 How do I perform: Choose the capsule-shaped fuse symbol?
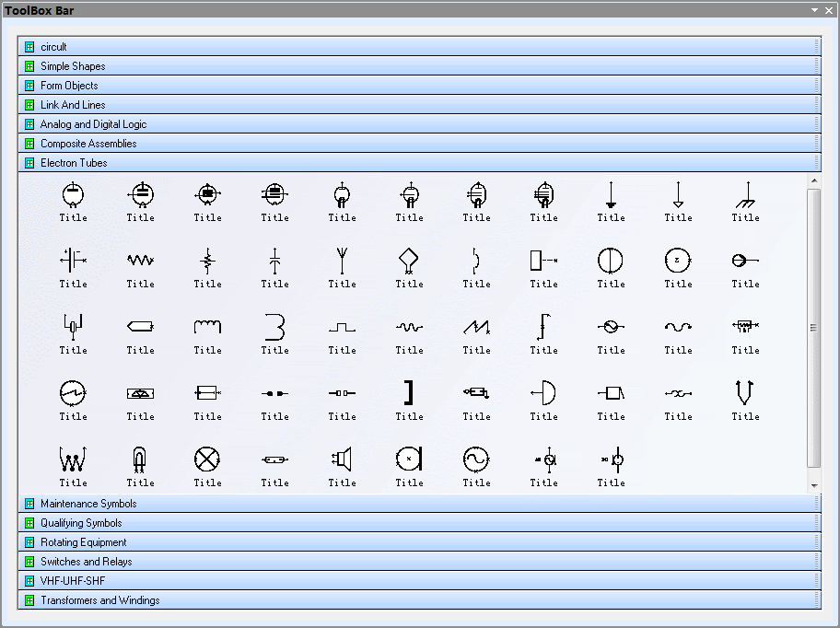pos(274,459)
